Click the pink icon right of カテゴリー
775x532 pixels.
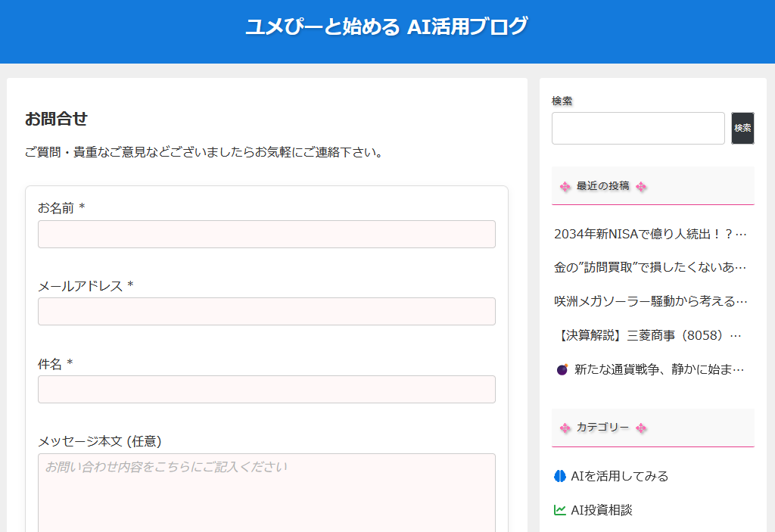coord(641,428)
